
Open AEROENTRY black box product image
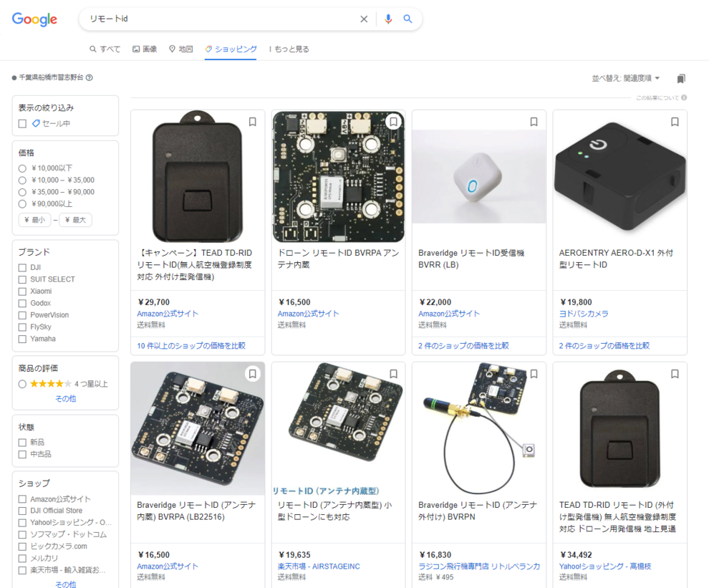(x=620, y=177)
